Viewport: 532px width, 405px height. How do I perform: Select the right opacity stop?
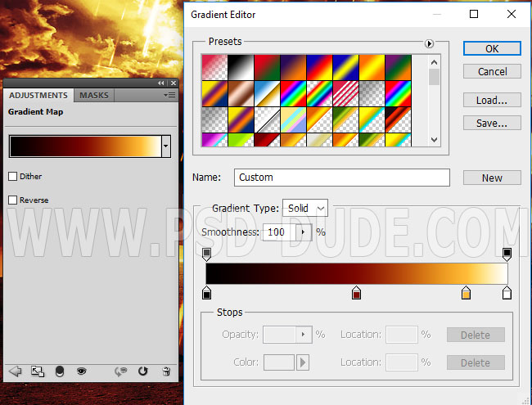507,254
